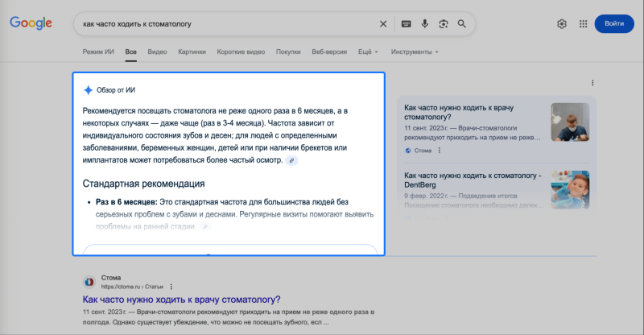Click the "Войти" sign-in button
This screenshot has width=644, height=335.
click(x=613, y=24)
